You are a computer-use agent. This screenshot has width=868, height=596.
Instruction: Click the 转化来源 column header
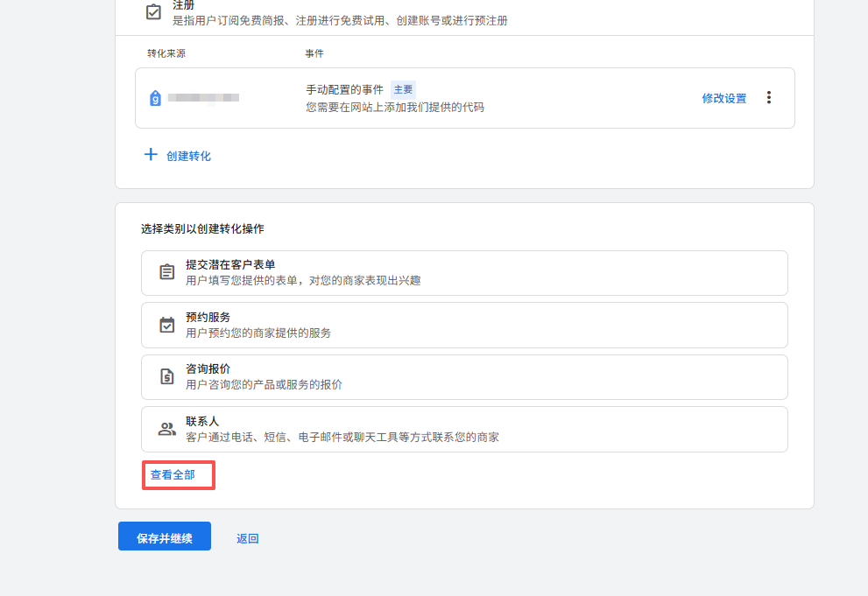(x=166, y=53)
